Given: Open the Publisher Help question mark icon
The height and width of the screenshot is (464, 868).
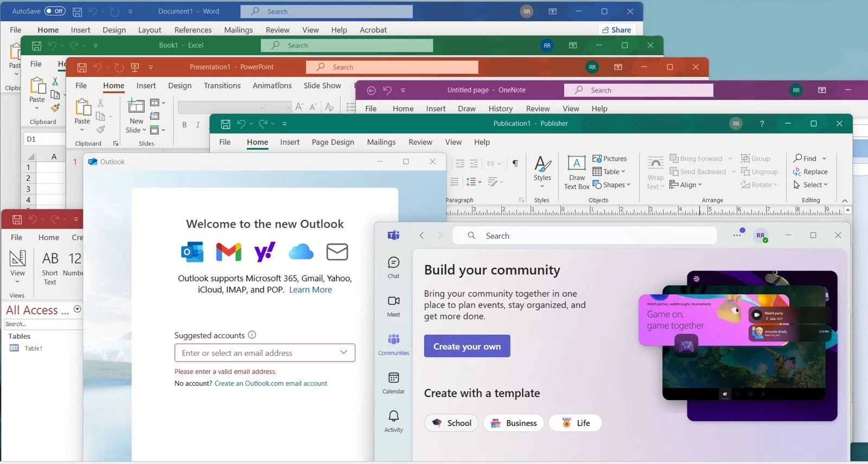Looking at the screenshot, I should 762,124.
